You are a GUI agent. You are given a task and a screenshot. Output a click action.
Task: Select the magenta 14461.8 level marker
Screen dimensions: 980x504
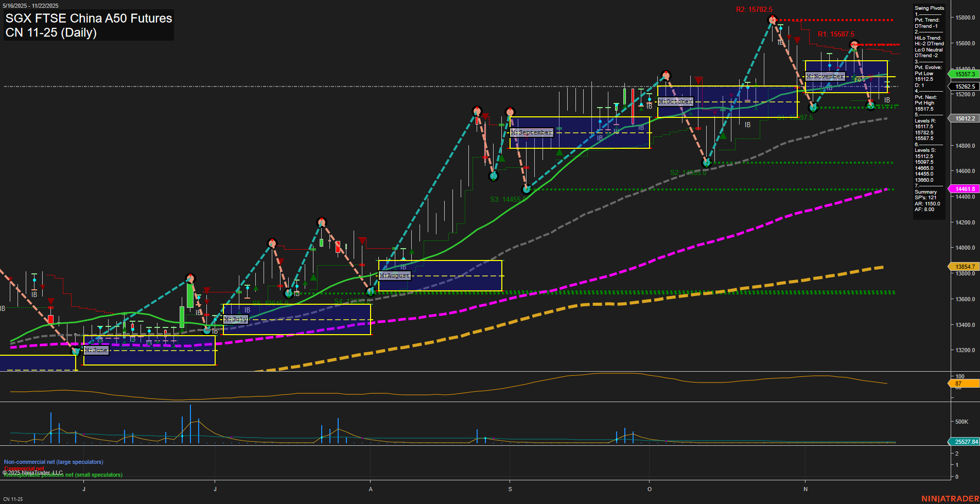coord(964,189)
